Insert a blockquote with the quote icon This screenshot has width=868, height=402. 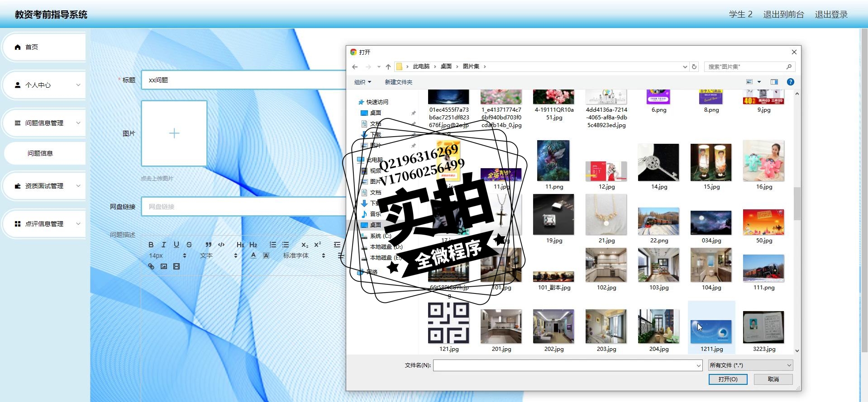pos(209,245)
